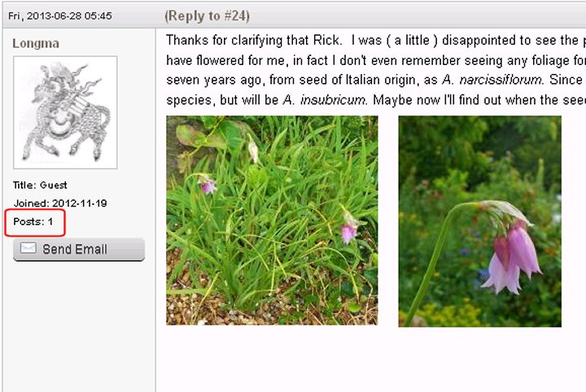Enlarge the pink flower close-up photo
The width and height of the screenshot is (586, 392).
click(x=479, y=221)
